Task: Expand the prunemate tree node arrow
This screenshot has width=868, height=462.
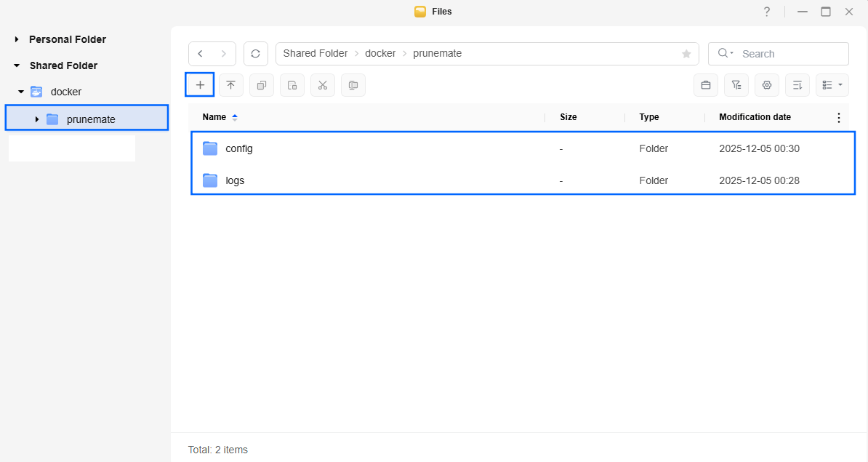Action: 37,119
